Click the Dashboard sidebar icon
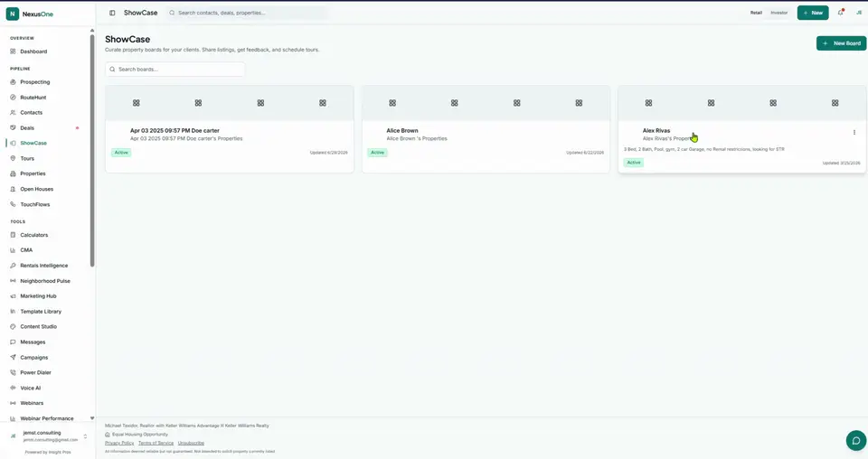This screenshot has height=459, width=868. (x=13, y=52)
